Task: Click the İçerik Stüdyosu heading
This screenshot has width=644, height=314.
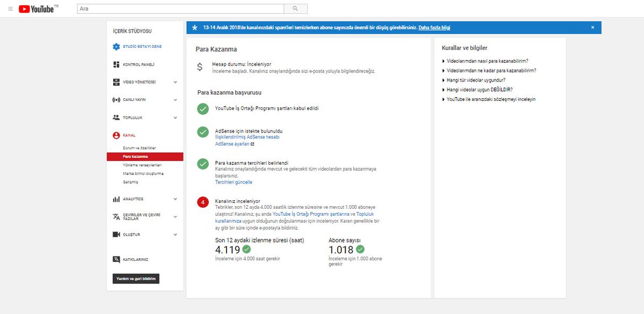Action: (x=132, y=31)
